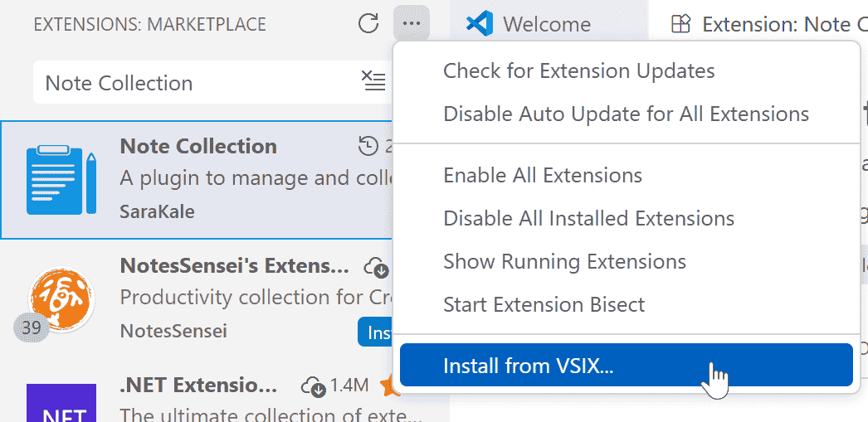The height and width of the screenshot is (422, 868).
Task: Click the 39 badge on NotesSensei
Action: [x=32, y=328]
